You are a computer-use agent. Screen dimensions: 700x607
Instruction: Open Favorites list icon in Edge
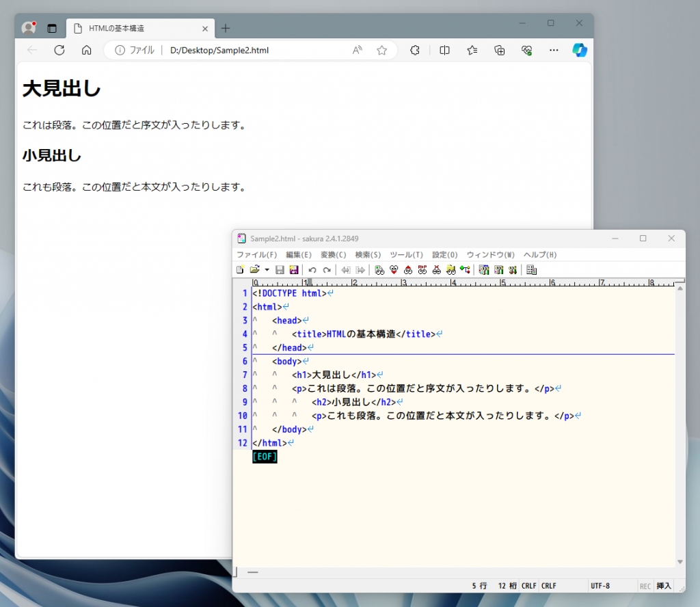(472, 50)
